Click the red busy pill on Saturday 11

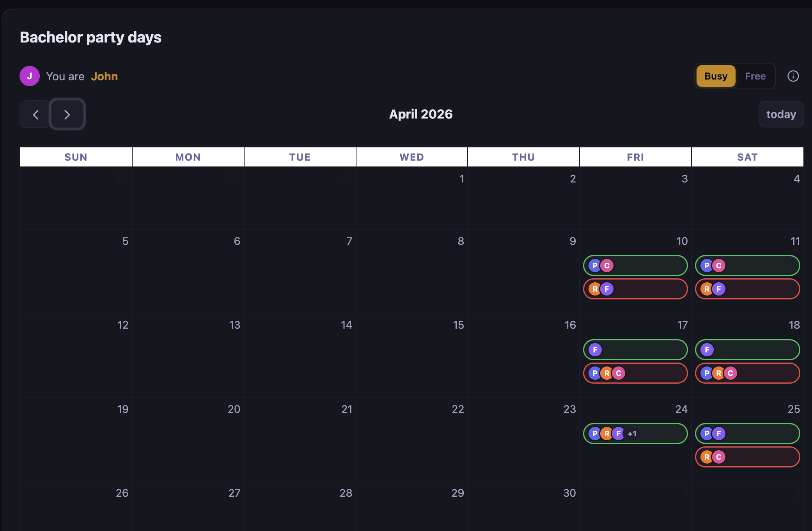[747, 289]
